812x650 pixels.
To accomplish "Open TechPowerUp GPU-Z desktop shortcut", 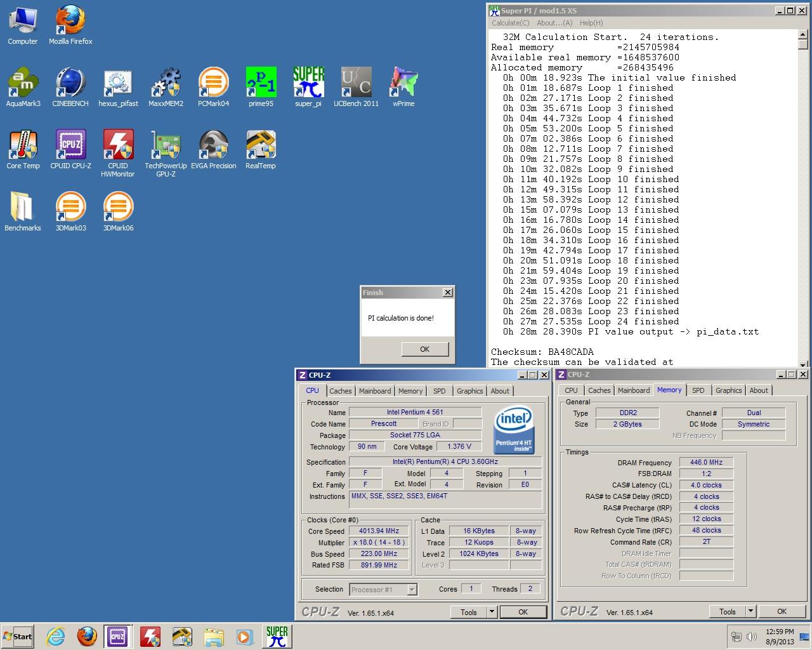I will coord(166,154).
